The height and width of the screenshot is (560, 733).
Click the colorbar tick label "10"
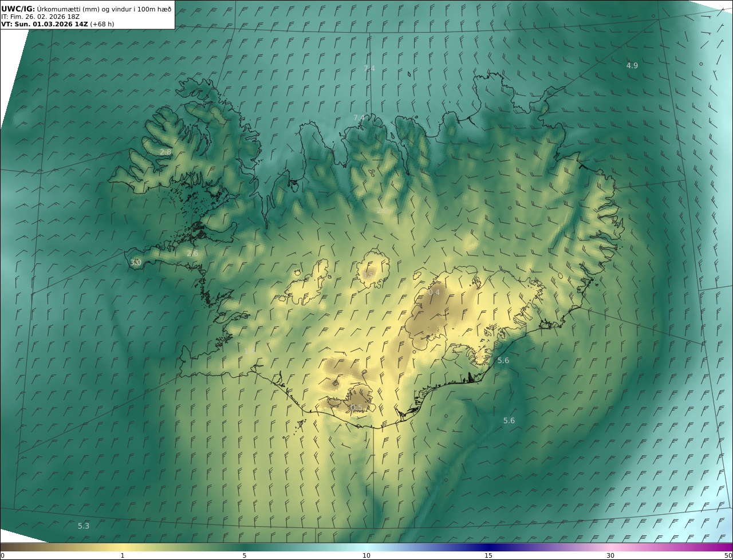click(x=366, y=555)
